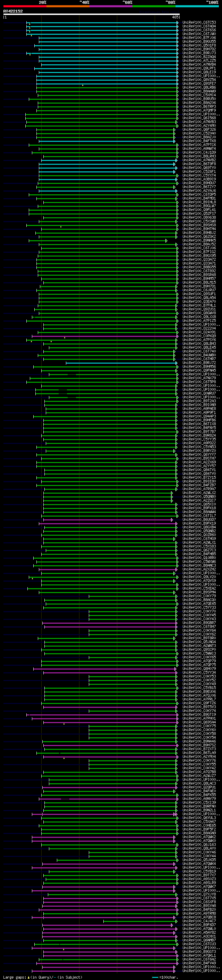The width and height of the screenshot is (222, 980).
Task: Select hit label UniRef100_B9IE80
Action: click(199, 481)
